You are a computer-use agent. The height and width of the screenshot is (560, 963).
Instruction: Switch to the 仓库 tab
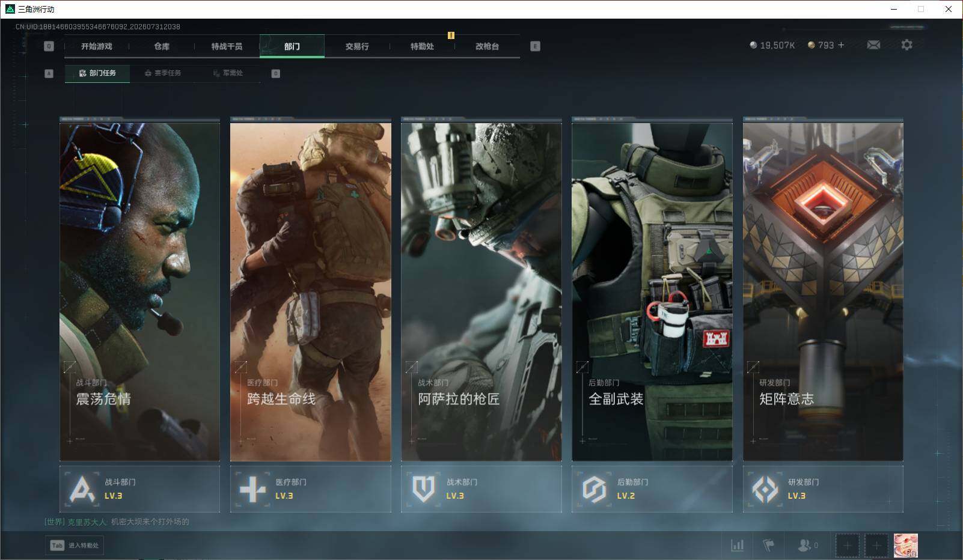pos(162,46)
